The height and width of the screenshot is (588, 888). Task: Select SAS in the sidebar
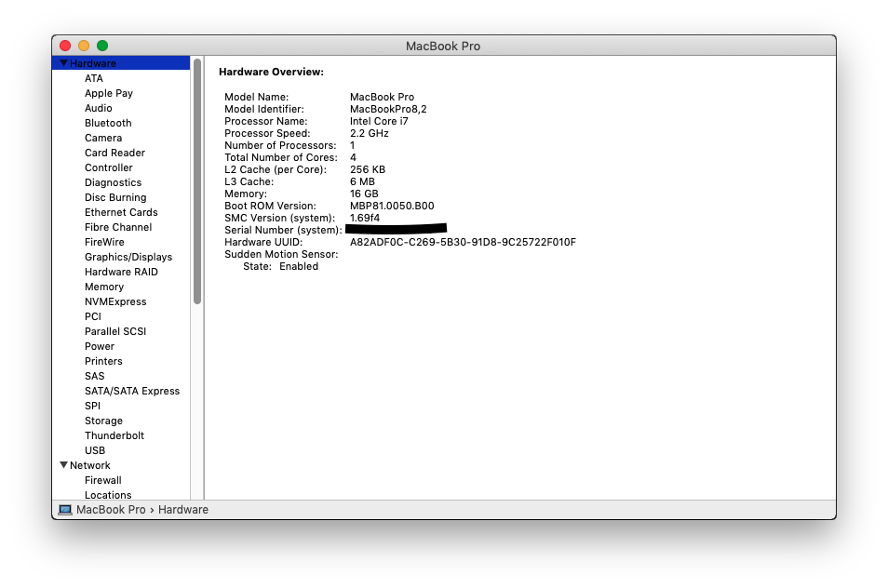click(x=95, y=376)
